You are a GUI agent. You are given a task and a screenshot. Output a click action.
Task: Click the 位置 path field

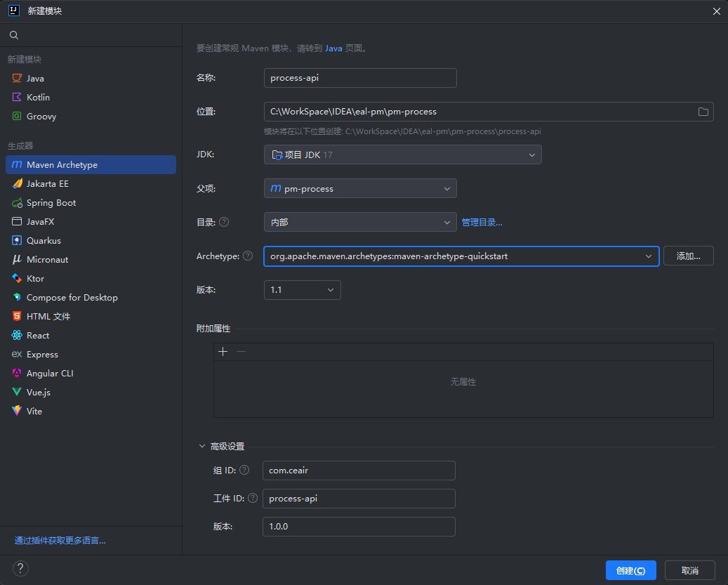(x=489, y=112)
